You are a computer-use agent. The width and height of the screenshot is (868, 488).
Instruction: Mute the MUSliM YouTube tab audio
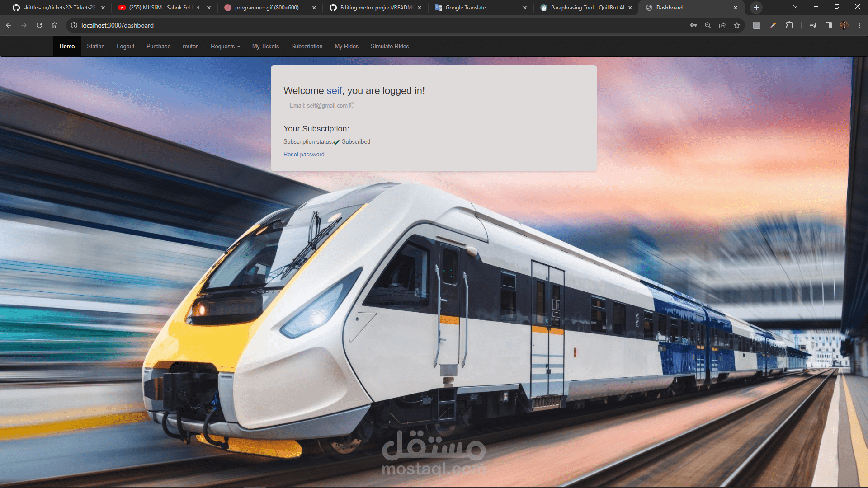[199, 8]
